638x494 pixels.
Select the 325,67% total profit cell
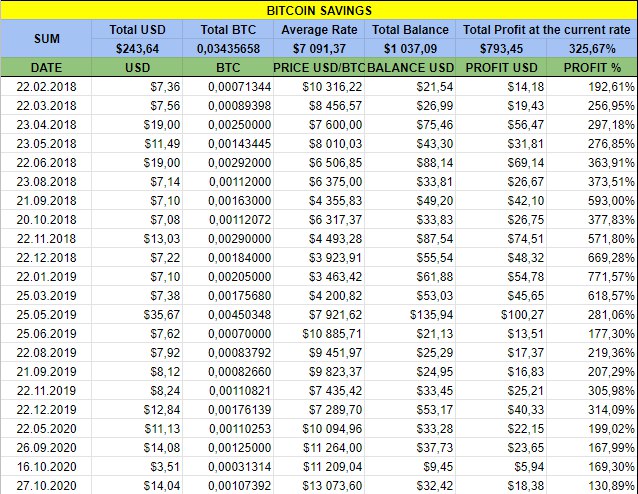pos(592,48)
